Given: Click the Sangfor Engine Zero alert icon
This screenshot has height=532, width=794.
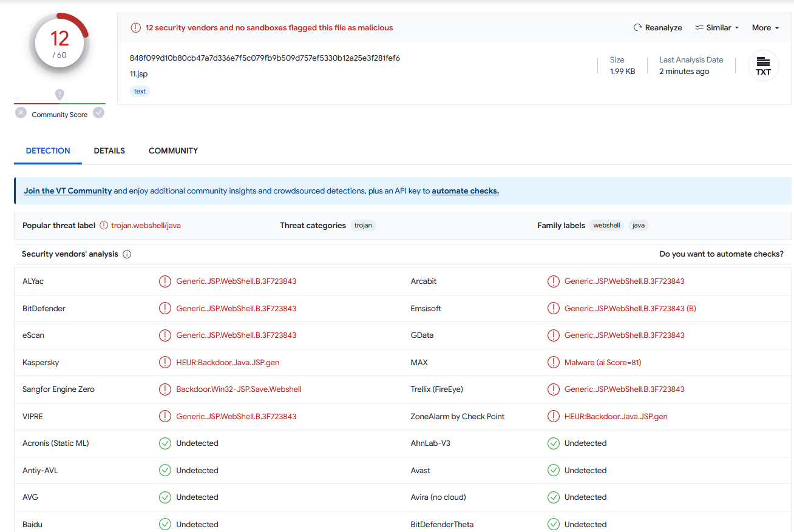Looking at the screenshot, I should tap(165, 389).
